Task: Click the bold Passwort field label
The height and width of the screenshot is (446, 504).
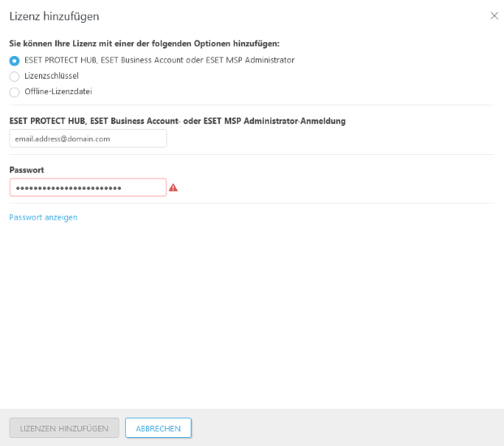Action: coord(27,170)
